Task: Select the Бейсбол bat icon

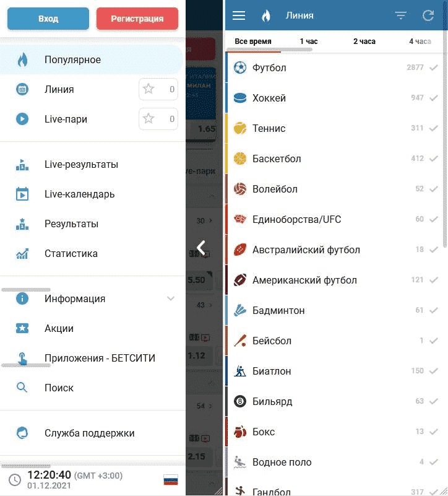Action: click(240, 341)
